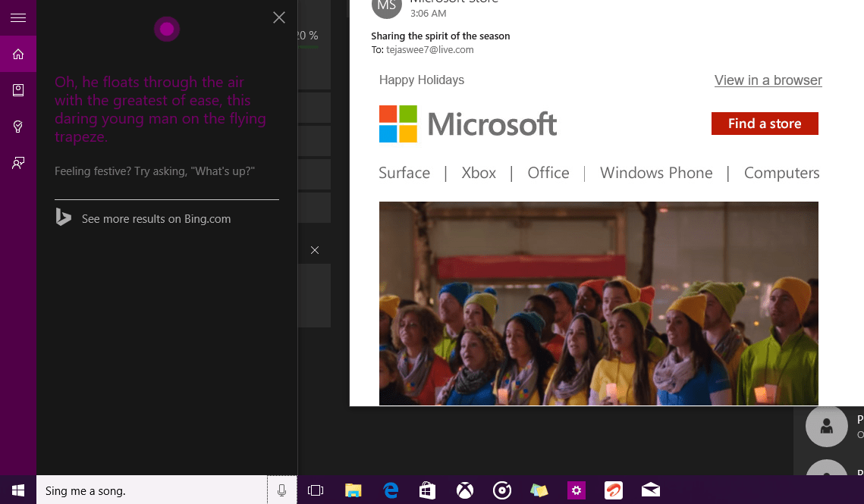Open purple Settings gear on taskbar

point(577,490)
